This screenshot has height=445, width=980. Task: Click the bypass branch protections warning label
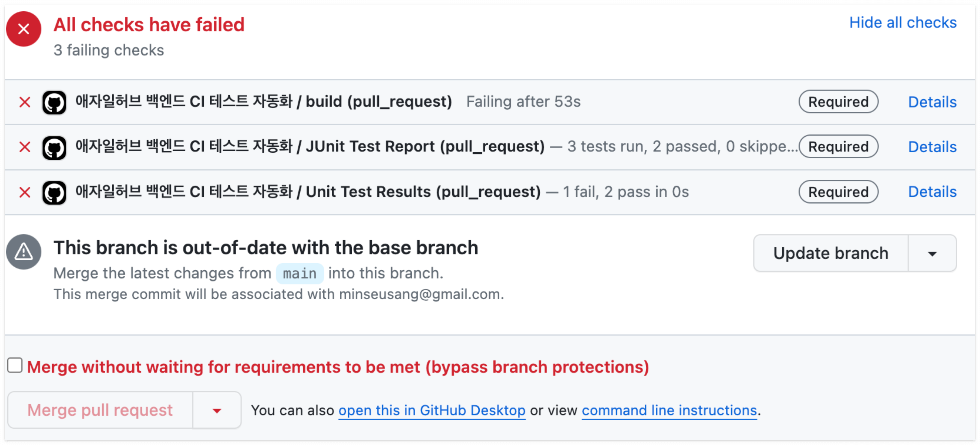pos(338,367)
